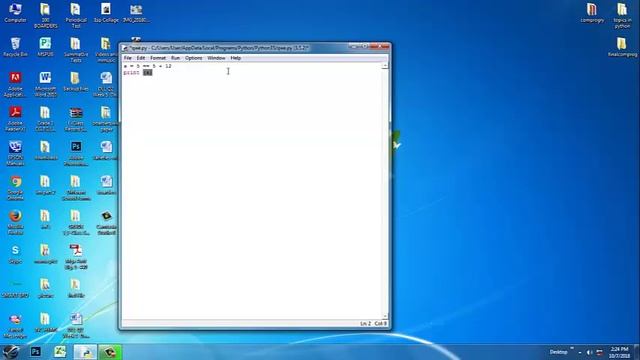Click the Ln 2 status bar entry

tap(365, 323)
